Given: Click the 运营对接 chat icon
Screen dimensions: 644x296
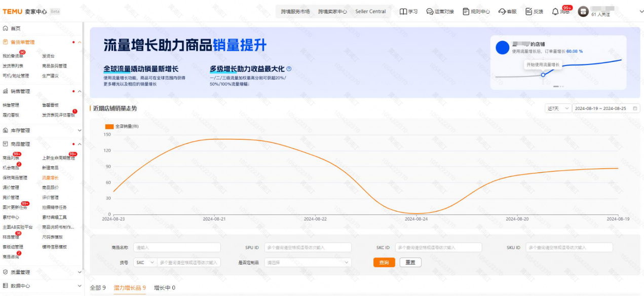Looking at the screenshot, I should tap(430, 12).
